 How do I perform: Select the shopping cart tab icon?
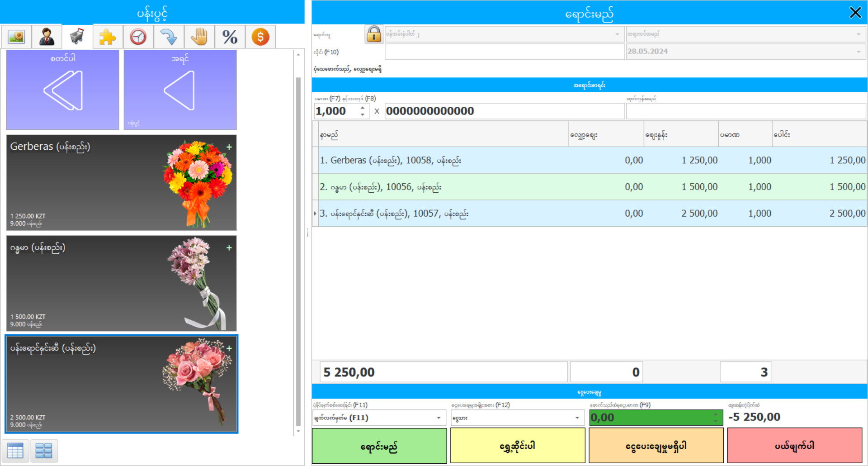[77, 37]
